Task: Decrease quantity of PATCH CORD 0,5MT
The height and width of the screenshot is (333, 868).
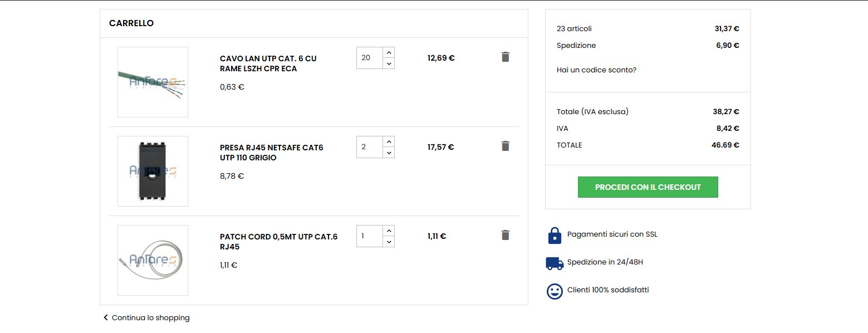Action: (389, 242)
